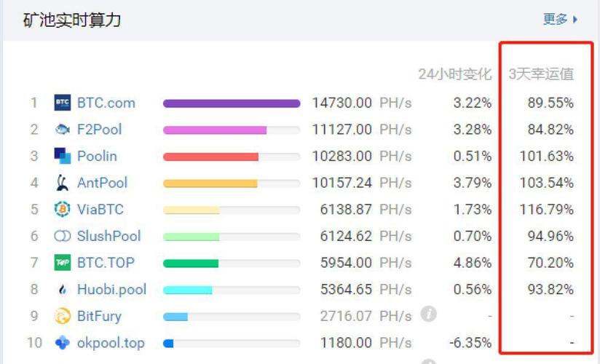Viewport: 600px width, 364px height.
Task: Open the BTC.com pool link
Action: click(106, 103)
